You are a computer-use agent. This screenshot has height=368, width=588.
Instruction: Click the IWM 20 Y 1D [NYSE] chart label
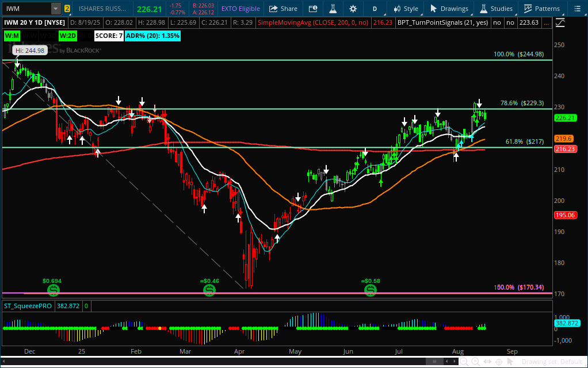tap(35, 22)
